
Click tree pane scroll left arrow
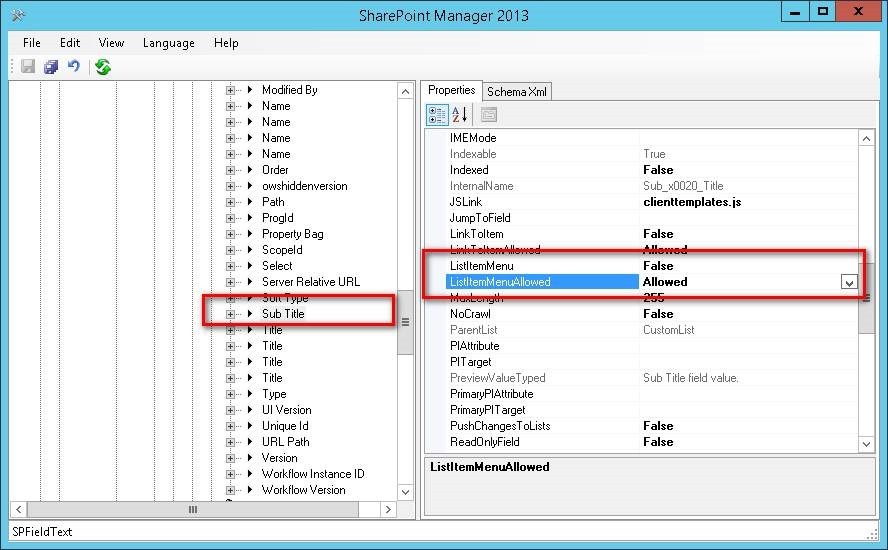point(19,510)
